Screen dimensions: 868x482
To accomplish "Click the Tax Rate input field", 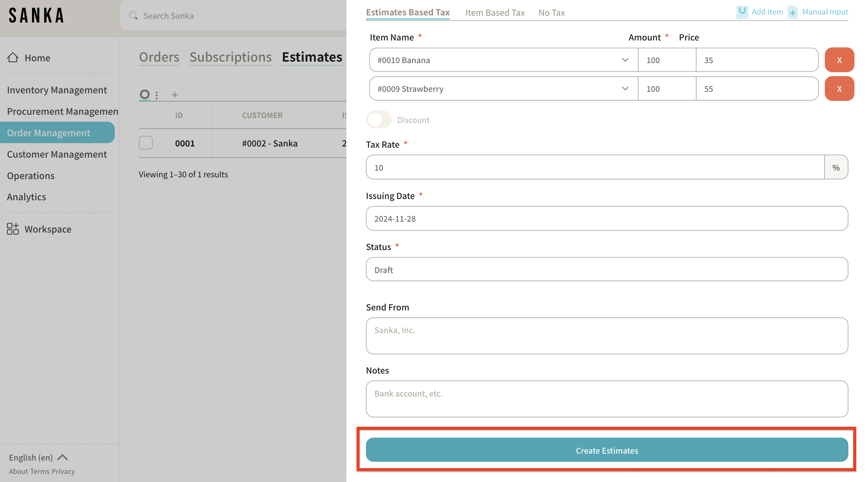I will pos(595,167).
